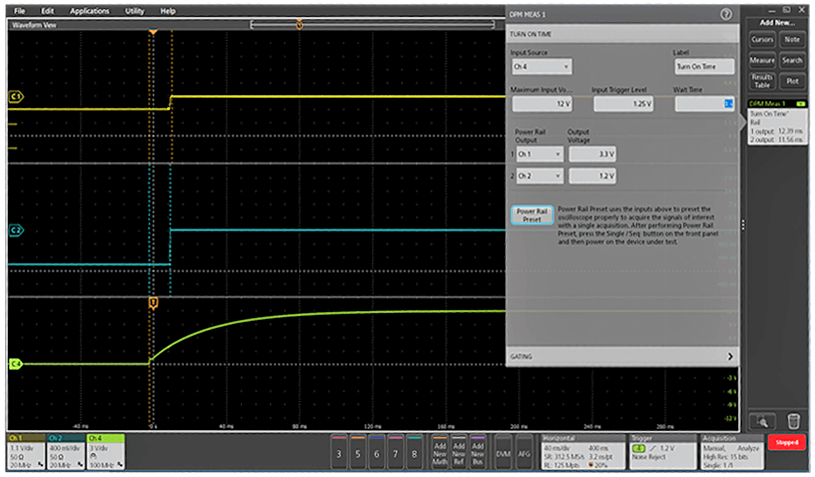Click the trash can delete icon

793,420
